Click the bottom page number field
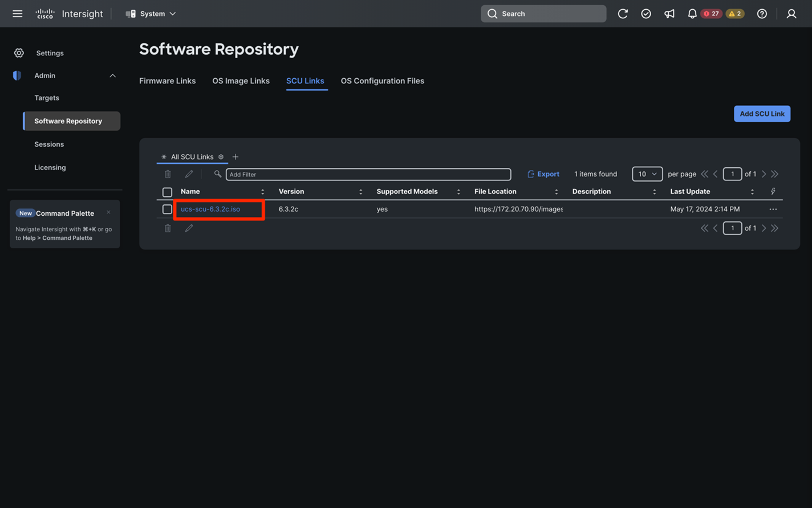 (x=732, y=228)
